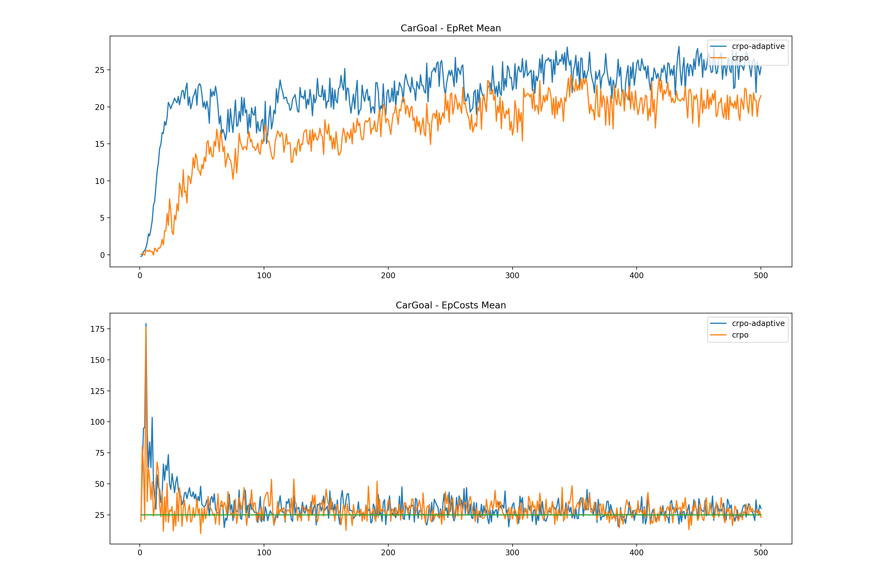The width and height of the screenshot is (880, 588).
Task: Click x-axis tick label '100' on EpRet chart
Action: click(264, 276)
